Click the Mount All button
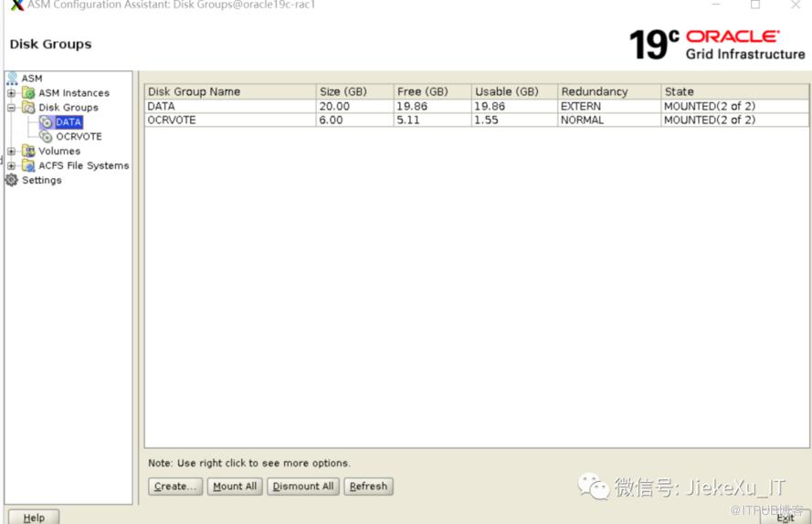812x524 pixels. click(x=235, y=487)
